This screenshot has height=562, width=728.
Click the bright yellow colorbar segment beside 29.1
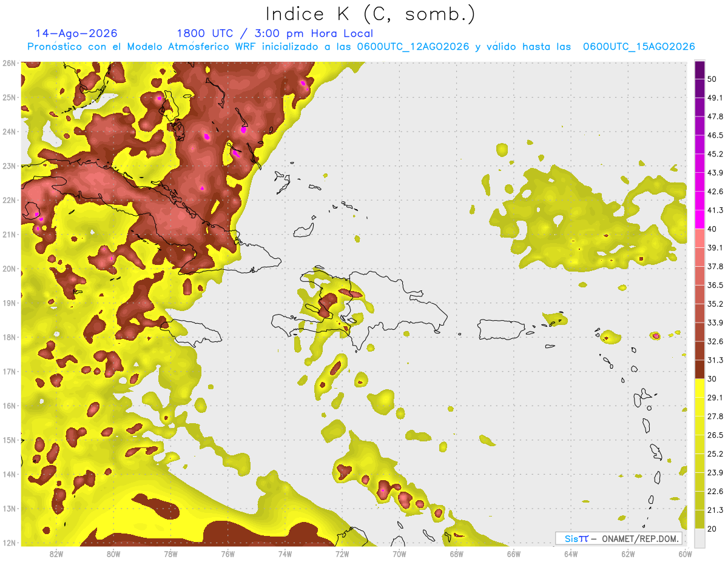699,388
